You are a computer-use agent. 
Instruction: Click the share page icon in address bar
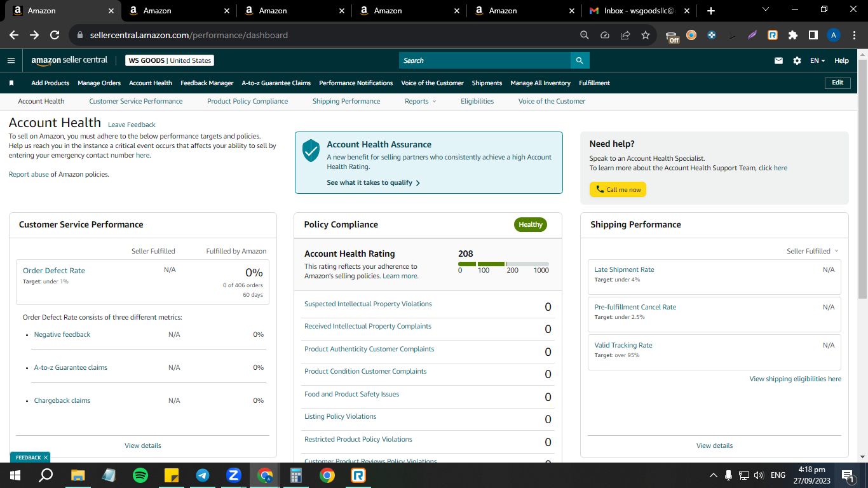pyautogui.click(x=625, y=35)
